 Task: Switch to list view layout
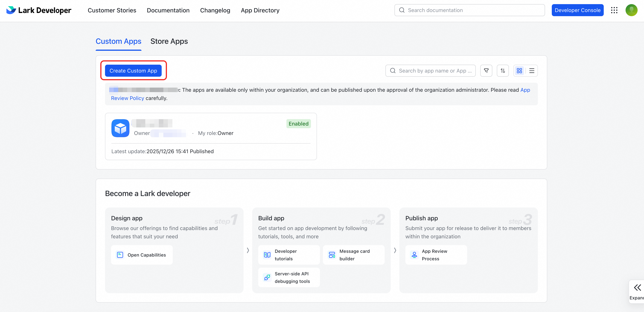[x=532, y=71]
